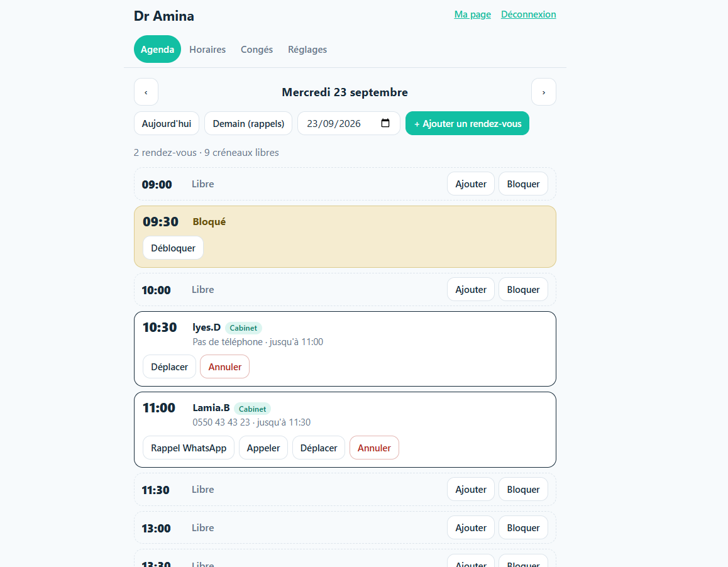Add appointment at 10:00 slot

471,289
